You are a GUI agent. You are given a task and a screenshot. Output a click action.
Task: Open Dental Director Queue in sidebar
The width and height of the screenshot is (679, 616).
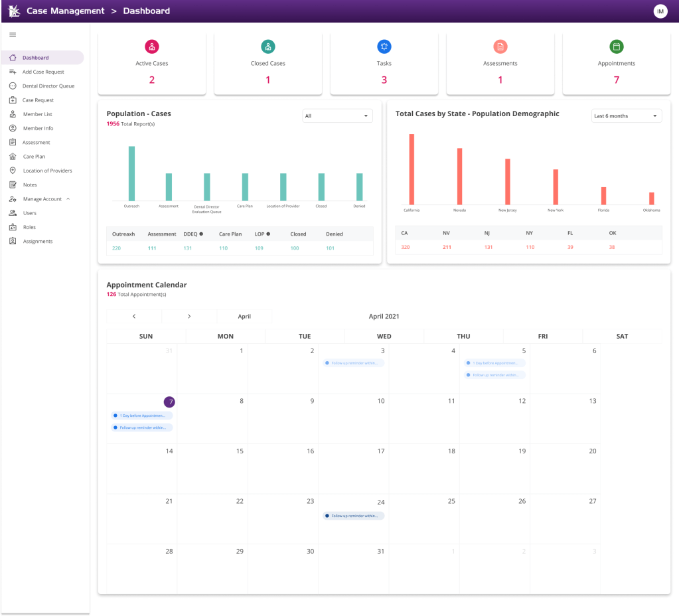pyautogui.click(x=48, y=86)
